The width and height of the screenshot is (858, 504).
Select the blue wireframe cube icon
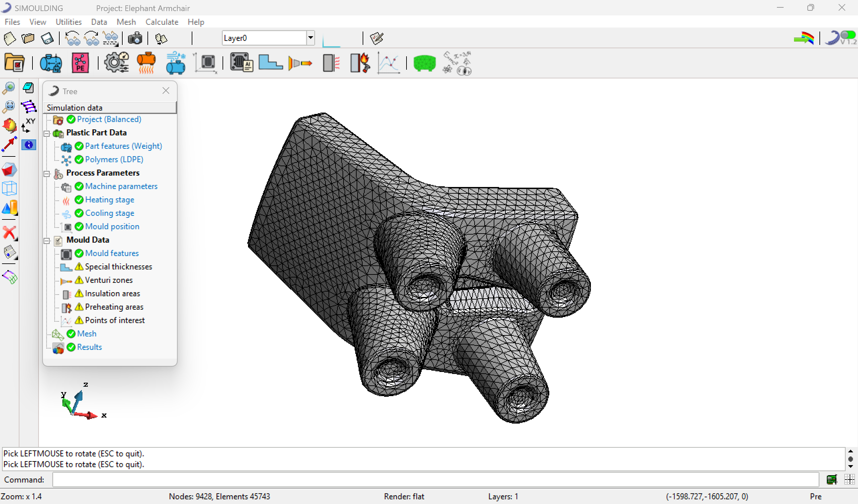9,188
